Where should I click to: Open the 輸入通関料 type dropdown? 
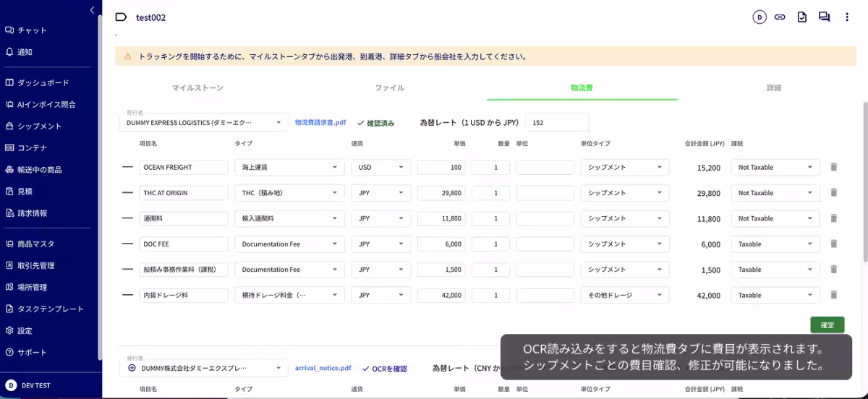point(289,218)
